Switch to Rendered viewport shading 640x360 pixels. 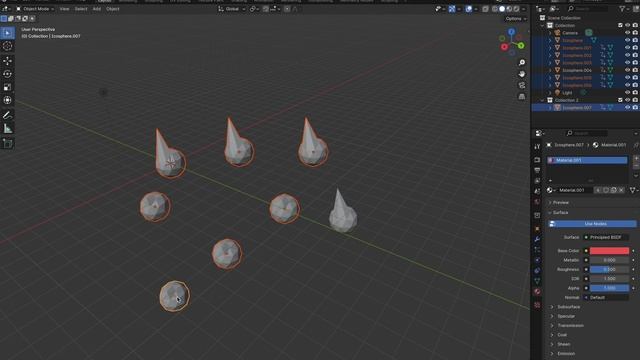pyautogui.click(x=516, y=9)
